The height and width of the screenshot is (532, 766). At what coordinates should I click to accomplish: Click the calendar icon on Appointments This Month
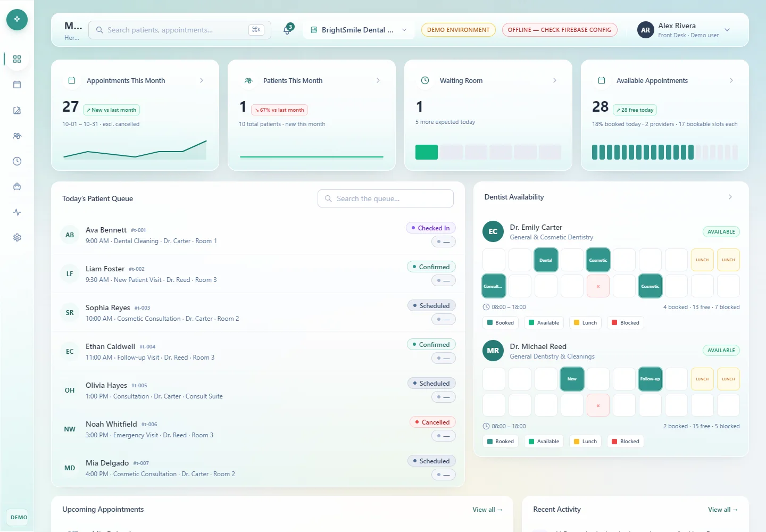(72, 80)
